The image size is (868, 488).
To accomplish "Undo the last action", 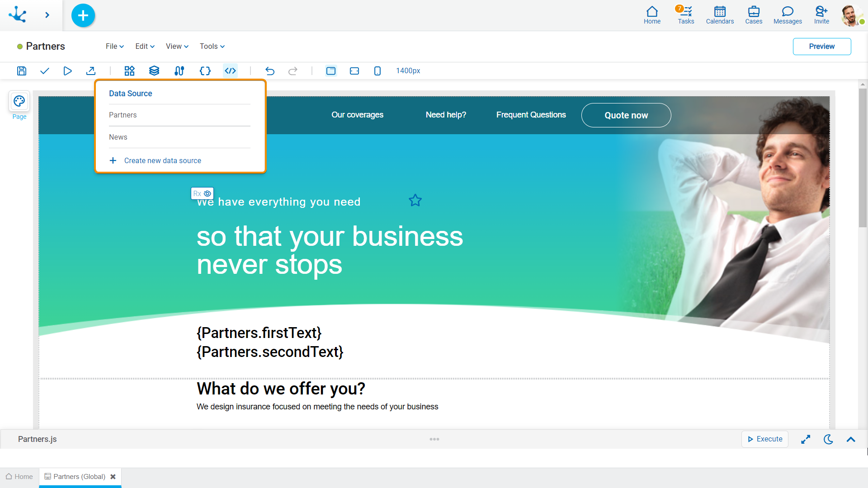I will (270, 70).
